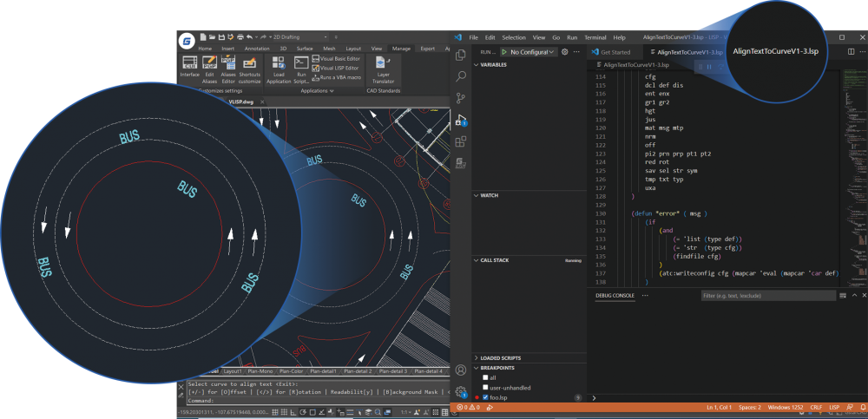Click the Print icon in quick access toolbar
This screenshot has width=868, height=419.
point(240,37)
